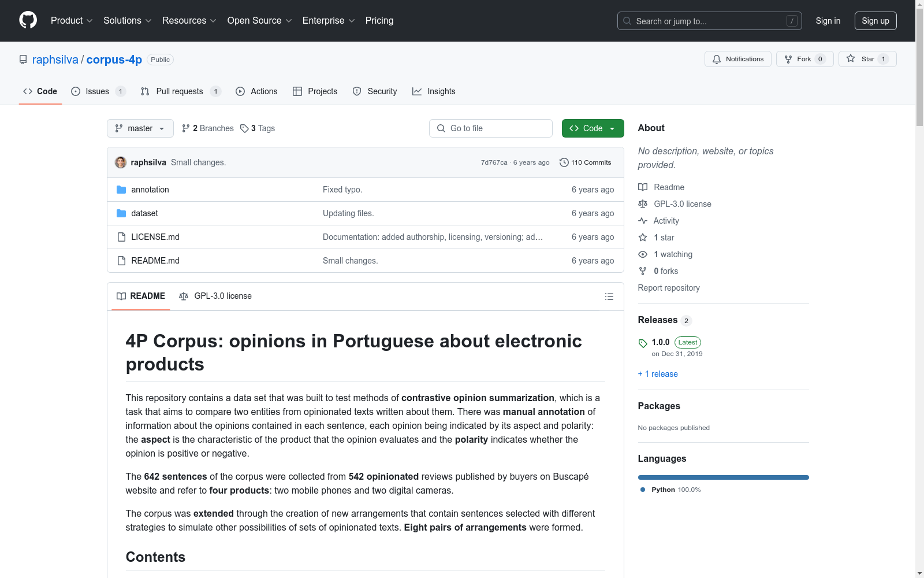
Task: Click the Tags icon
Action: point(244,128)
